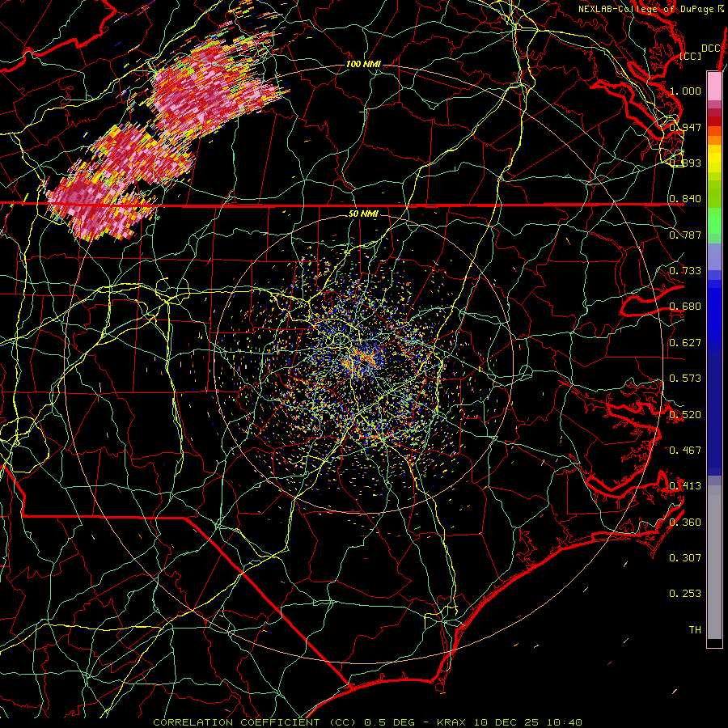This screenshot has width=728, height=728.
Task: Click the "50 NMI" range ring label
Action: click(x=363, y=214)
